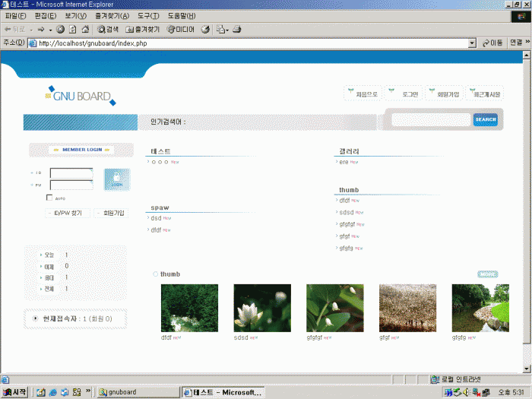Image resolution: width=532 pixels, height=399 pixels.
Task: Open the 도구(T) menu
Action: [x=148, y=16]
